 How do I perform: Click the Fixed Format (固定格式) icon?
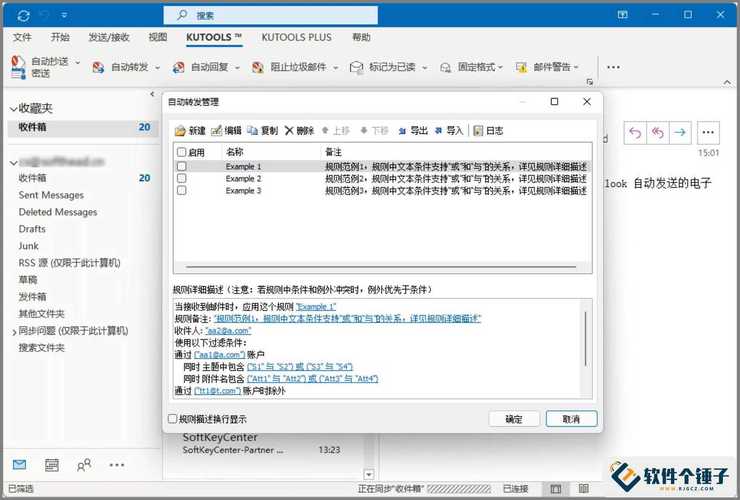446,68
